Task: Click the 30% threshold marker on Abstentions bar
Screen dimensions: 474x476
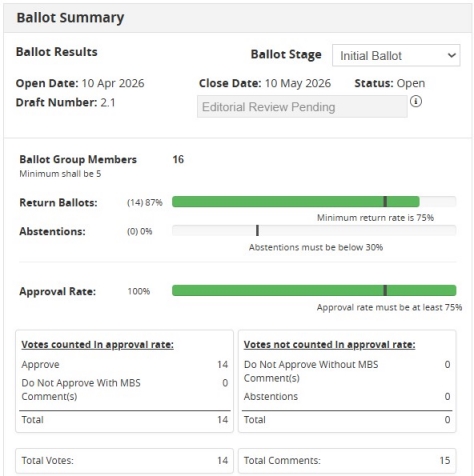Action: point(257,230)
